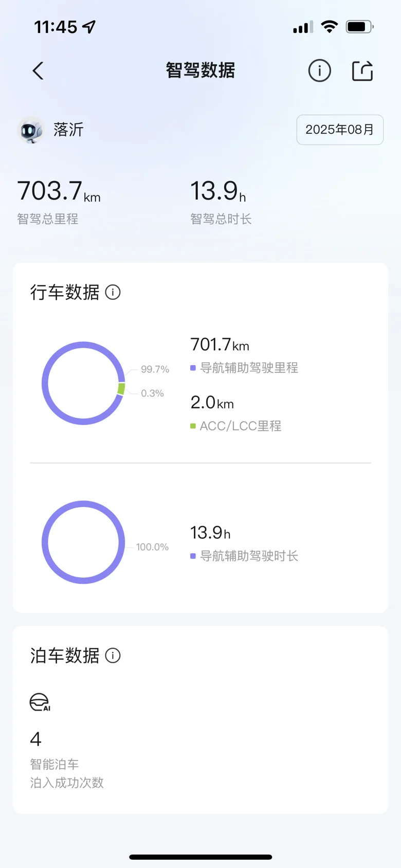The image size is (401, 868).
Task: Tap the AI smart parking icon
Action: (x=40, y=702)
